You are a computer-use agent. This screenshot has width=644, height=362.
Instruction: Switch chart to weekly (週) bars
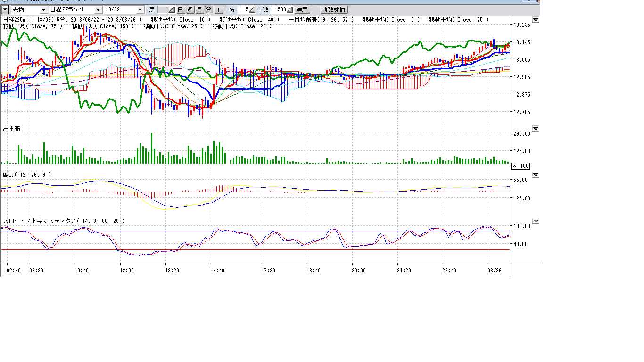(x=190, y=9)
